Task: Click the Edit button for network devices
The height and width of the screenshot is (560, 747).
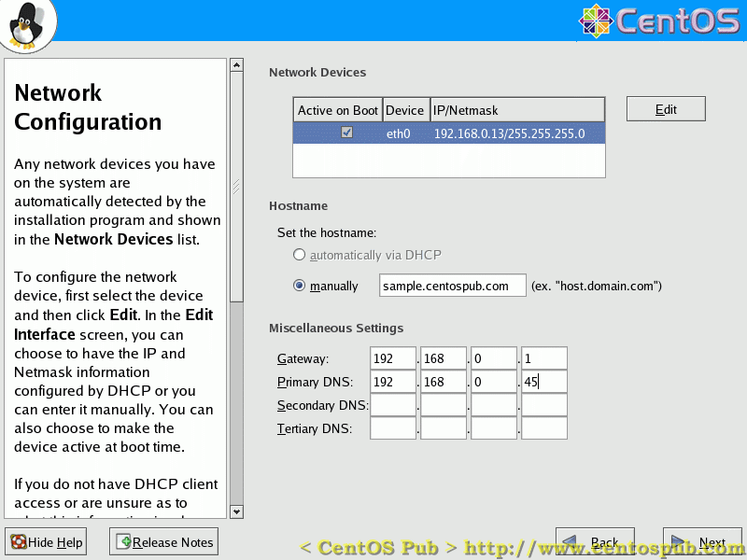Action: (665, 108)
